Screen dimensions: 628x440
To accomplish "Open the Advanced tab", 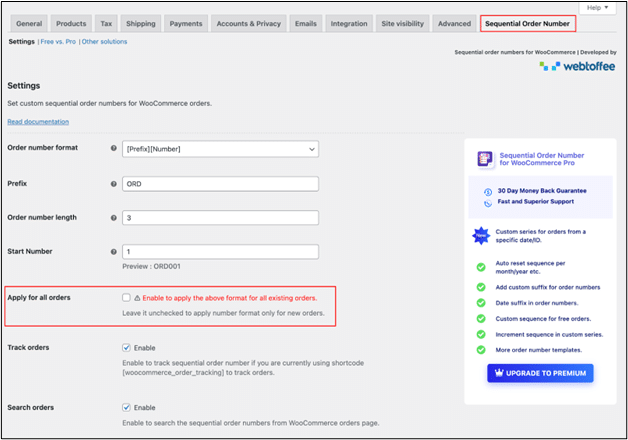I will pyautogui.click(x=454, y=24).
